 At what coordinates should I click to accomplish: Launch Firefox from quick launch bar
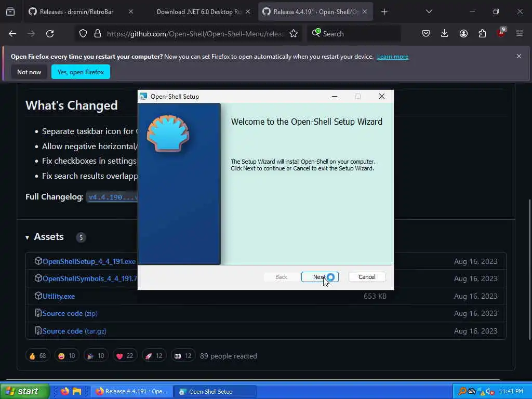[x=65, y=391]
